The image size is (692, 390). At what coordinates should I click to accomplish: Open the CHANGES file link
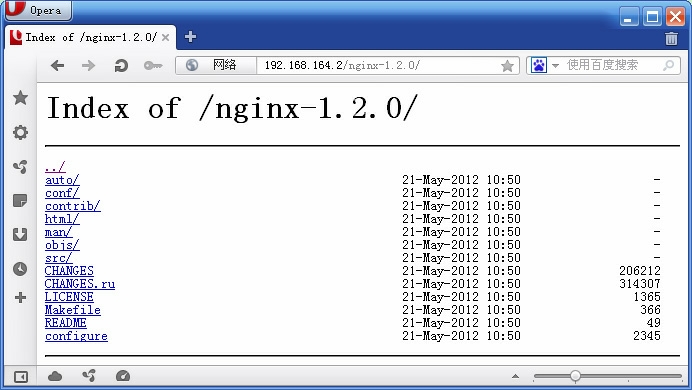pyautogui.click(x=69, y=271)
